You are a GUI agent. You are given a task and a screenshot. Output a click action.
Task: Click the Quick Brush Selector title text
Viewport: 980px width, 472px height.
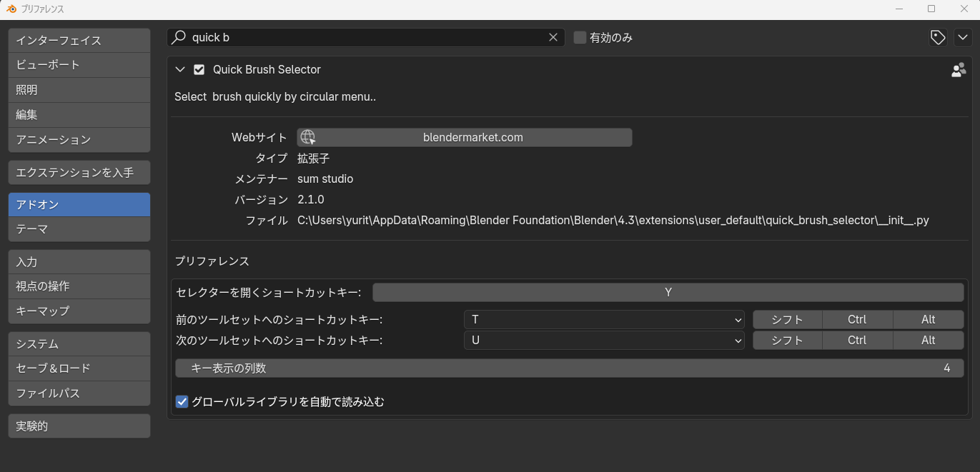[x=267, y=69]
